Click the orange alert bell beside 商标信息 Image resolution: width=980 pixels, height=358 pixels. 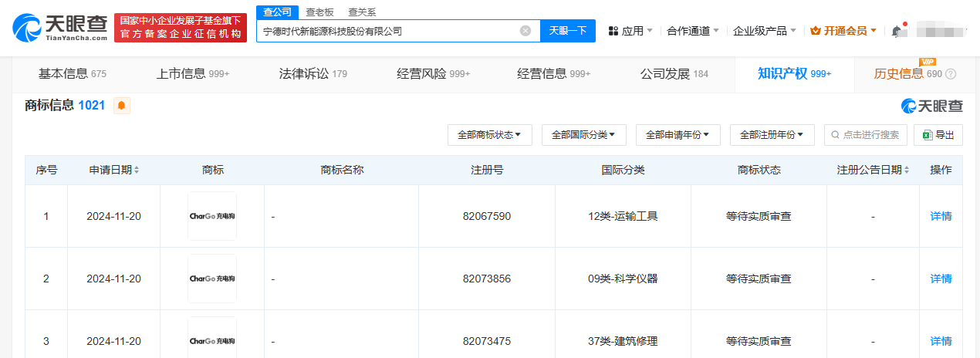click(121, 106)
